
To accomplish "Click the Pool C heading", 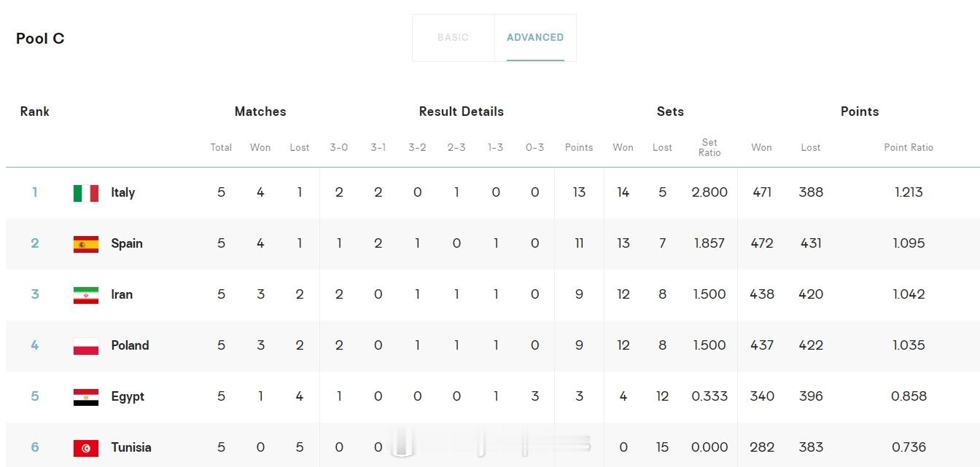I will click(x=40, y=39).
